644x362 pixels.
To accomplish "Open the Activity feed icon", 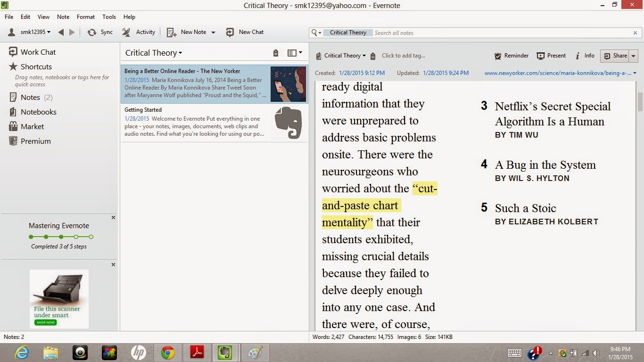I will [x=126, y=32].
